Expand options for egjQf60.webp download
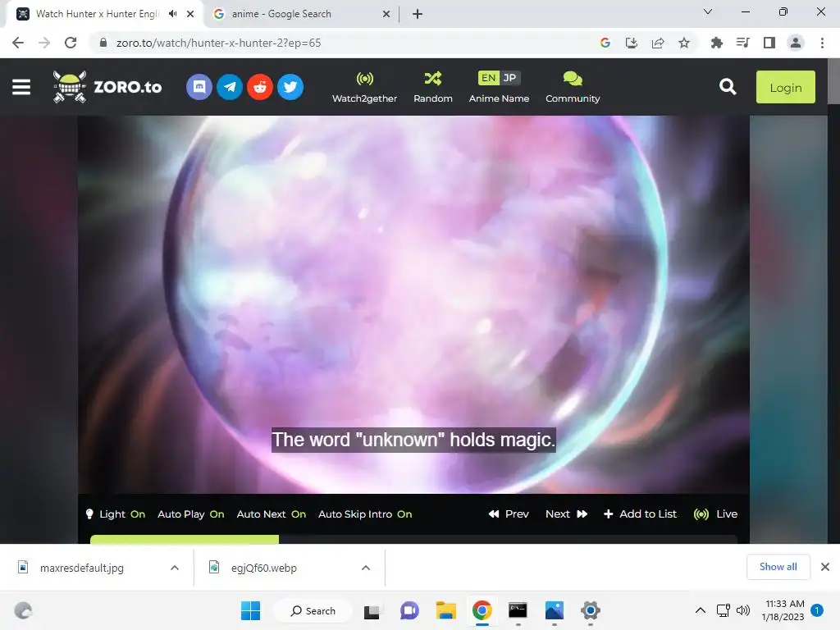 coord(366,568)
